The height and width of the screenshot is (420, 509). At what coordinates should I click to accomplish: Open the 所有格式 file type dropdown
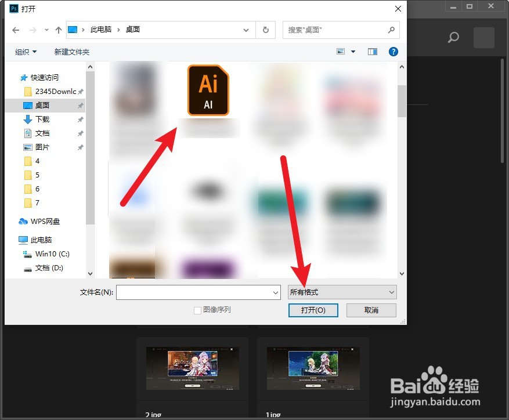pos(342,292)
